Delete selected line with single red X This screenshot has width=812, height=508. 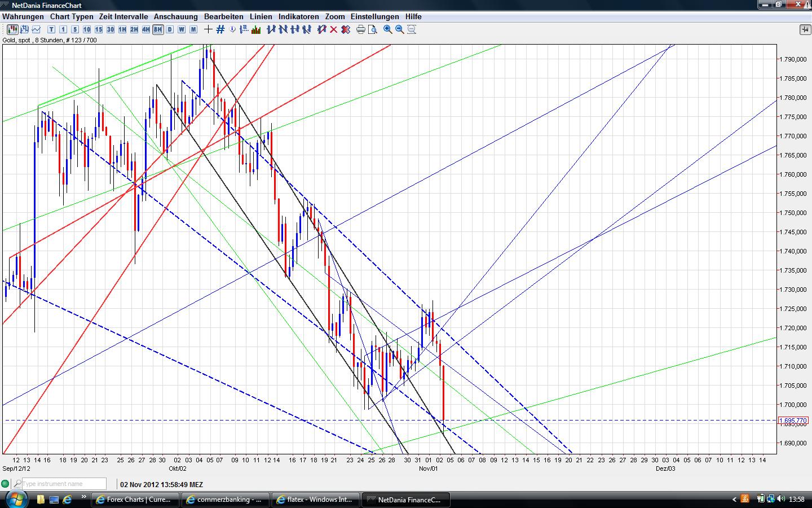(334, 29)
